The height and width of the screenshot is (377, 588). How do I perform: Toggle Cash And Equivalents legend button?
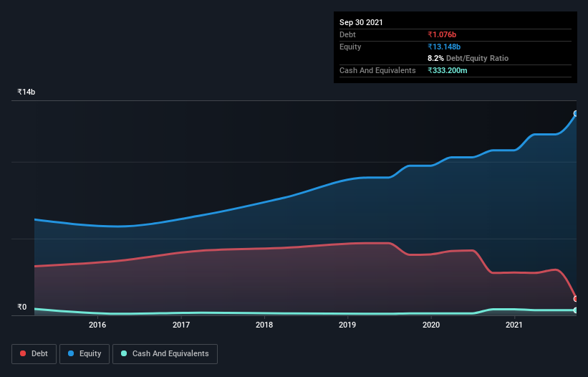click(x=165, y=354)
